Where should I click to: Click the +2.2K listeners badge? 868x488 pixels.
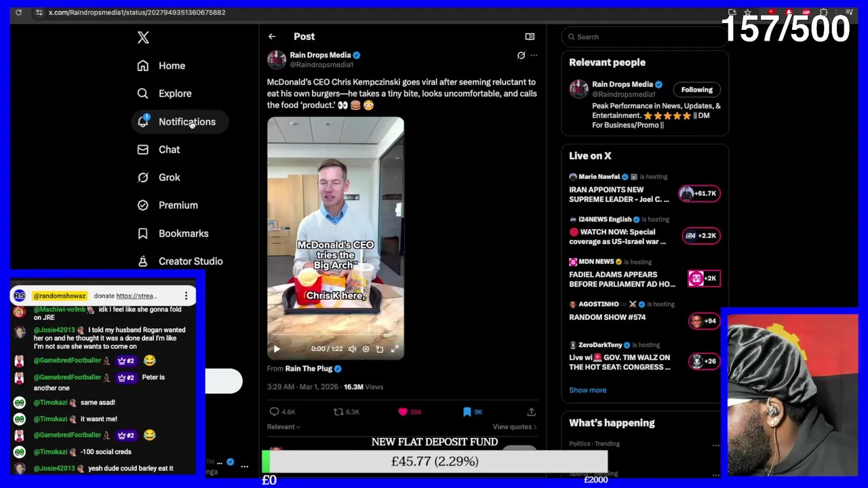700,236
